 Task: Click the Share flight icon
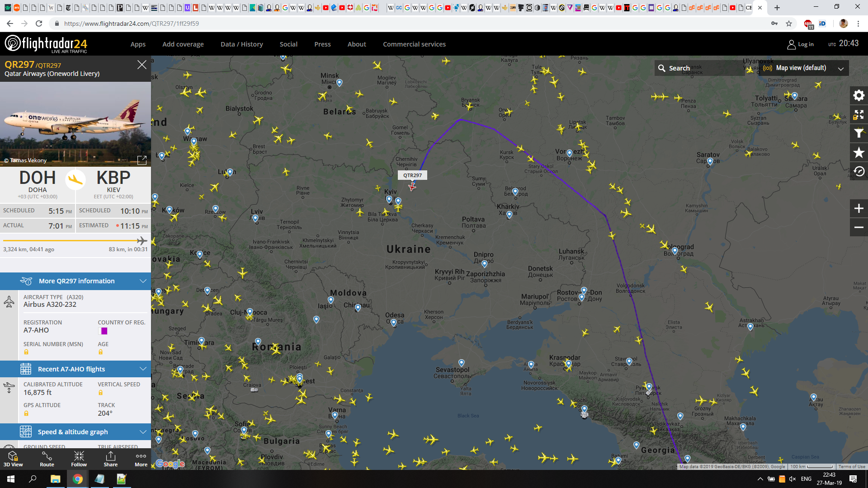pos(110,458)
